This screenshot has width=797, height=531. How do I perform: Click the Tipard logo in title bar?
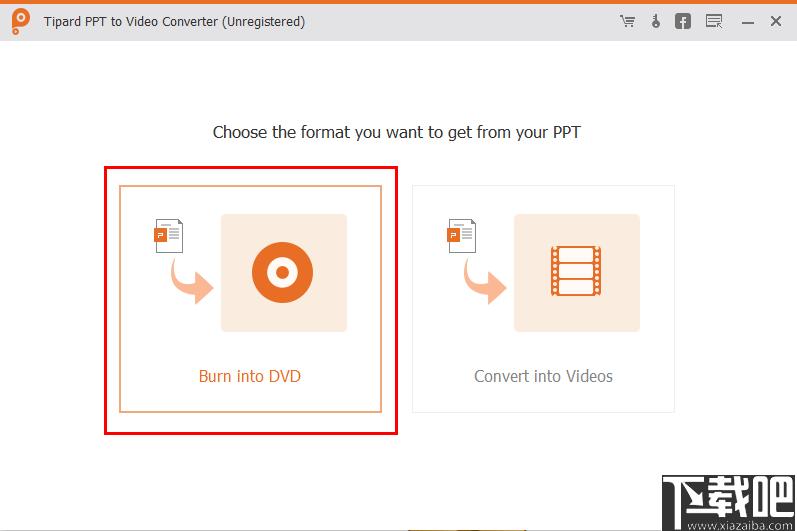[20, 22]
